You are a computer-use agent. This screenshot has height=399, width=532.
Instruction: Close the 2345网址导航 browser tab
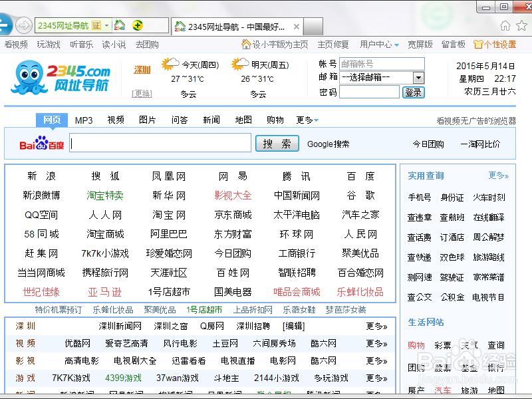pos(296,27)
